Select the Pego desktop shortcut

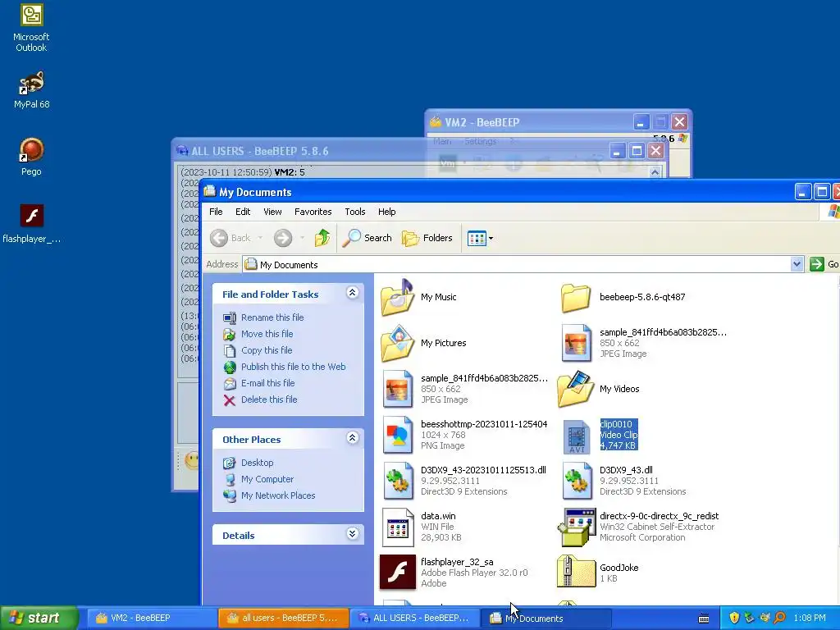pyautogui.click(x=31, y=157)
